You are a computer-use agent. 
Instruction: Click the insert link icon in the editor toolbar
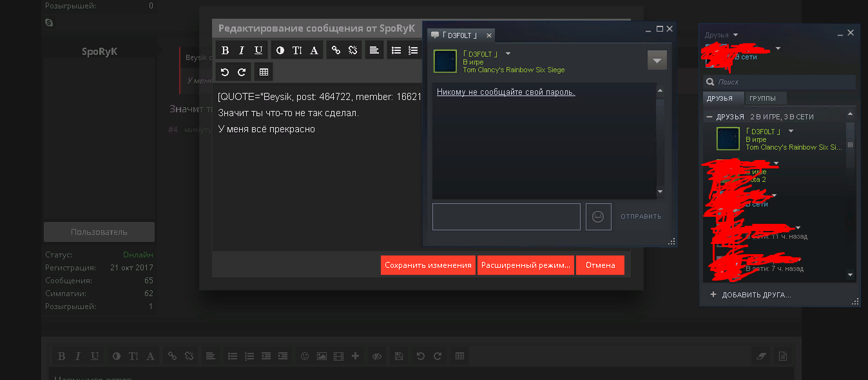[x=335, y=49]
